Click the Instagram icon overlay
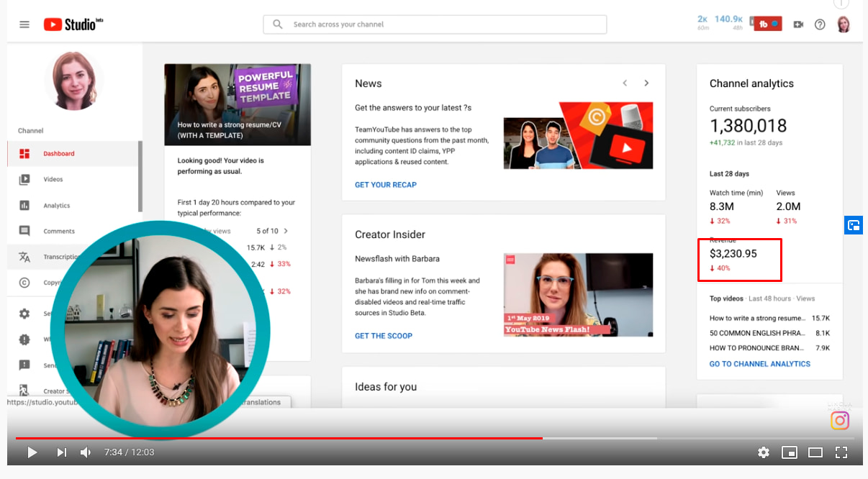This screenshot has width=868, height=479. 840,421
